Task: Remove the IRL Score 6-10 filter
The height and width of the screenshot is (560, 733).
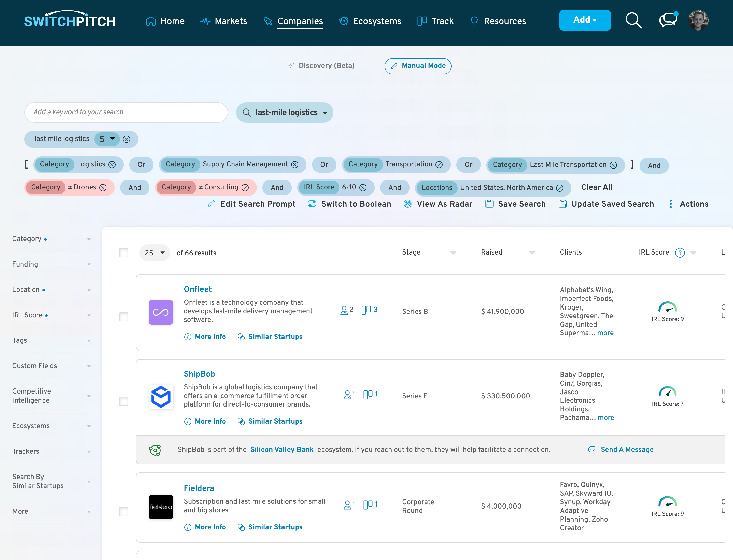Action: (363, 188)
